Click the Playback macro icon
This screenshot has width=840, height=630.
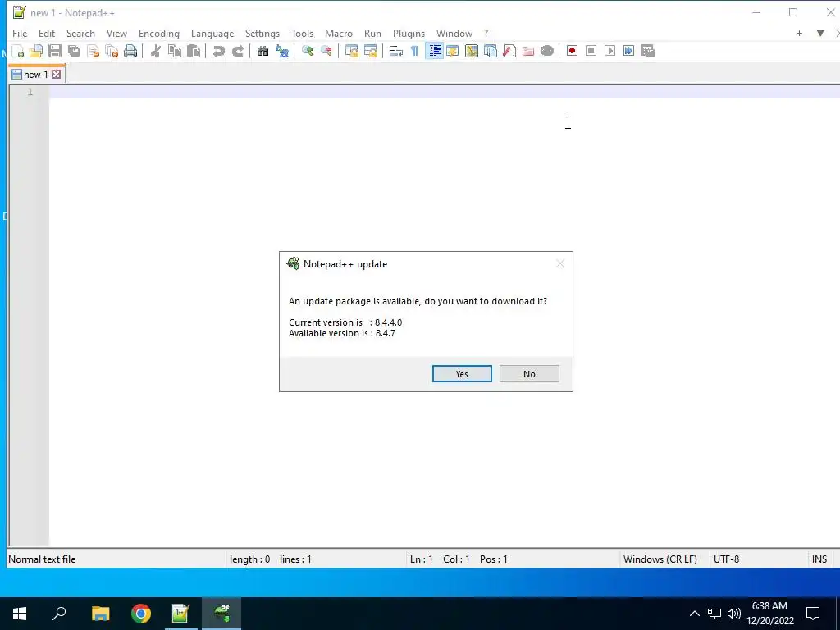click(609, 51)
